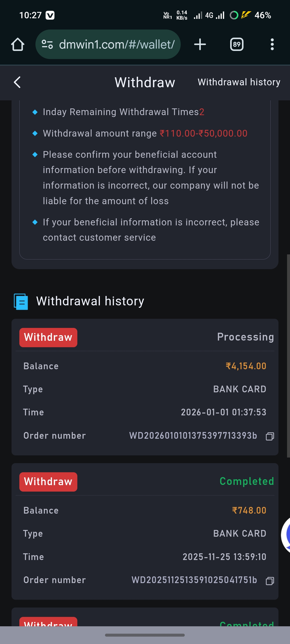The image size is (290, 644).
Task: Go back using the header arrow
Action: pyautogui.click(x=17, y=82)
